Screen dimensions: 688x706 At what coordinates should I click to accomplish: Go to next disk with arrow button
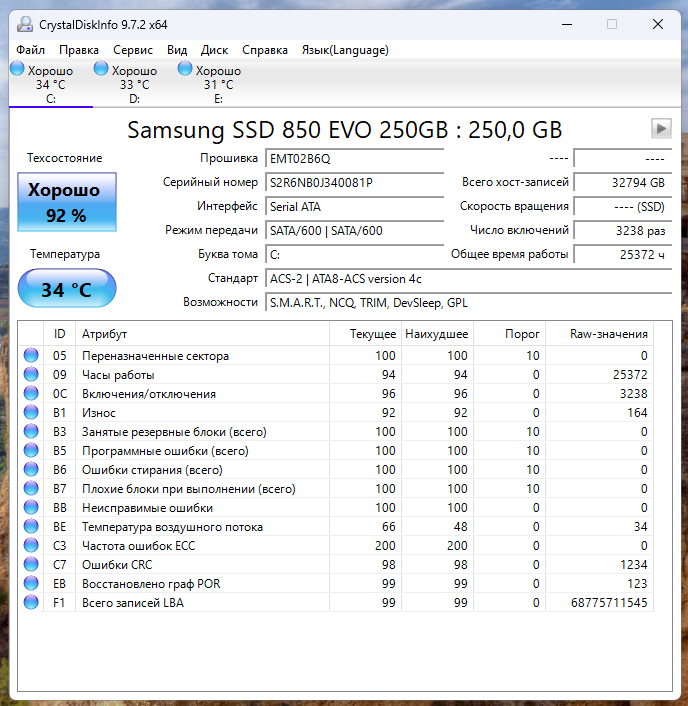[x=661, y=129]
